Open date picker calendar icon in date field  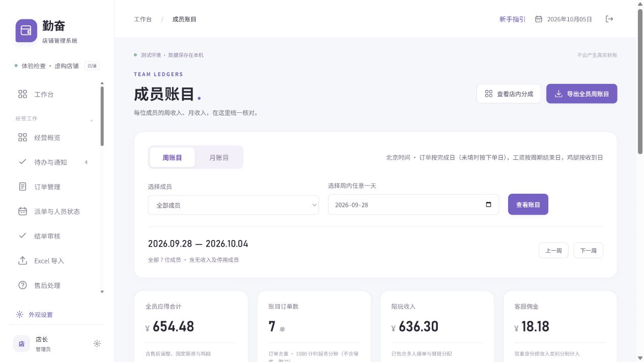[489, 205]
